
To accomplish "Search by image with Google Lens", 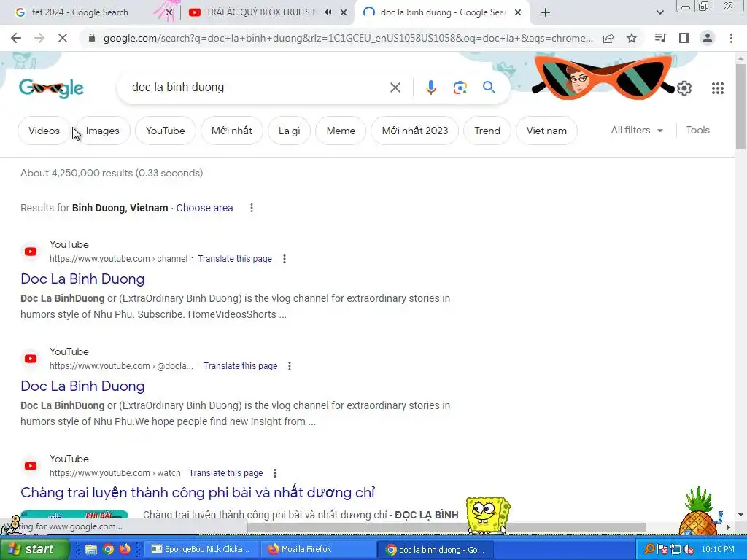I will click(460, 87).
